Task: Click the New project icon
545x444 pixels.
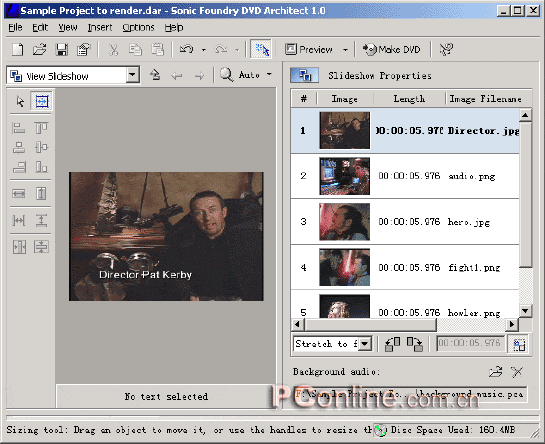Action: (18, 49)
